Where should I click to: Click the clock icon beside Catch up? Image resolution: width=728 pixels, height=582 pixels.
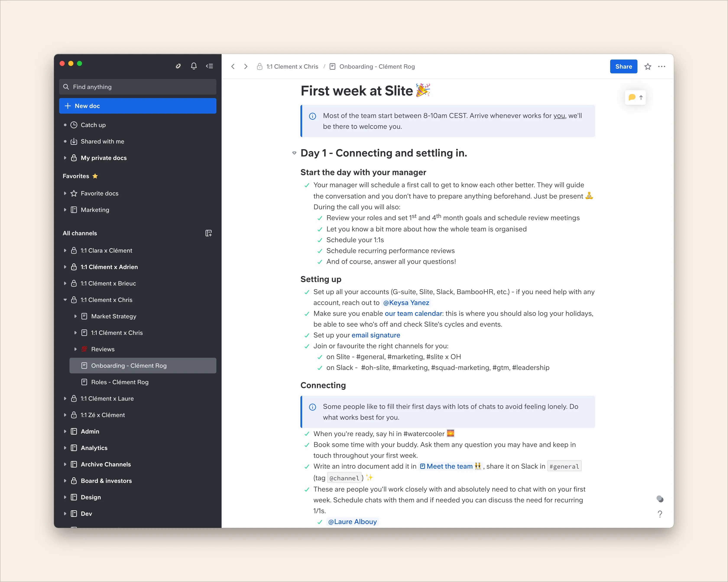coord(74,125)
